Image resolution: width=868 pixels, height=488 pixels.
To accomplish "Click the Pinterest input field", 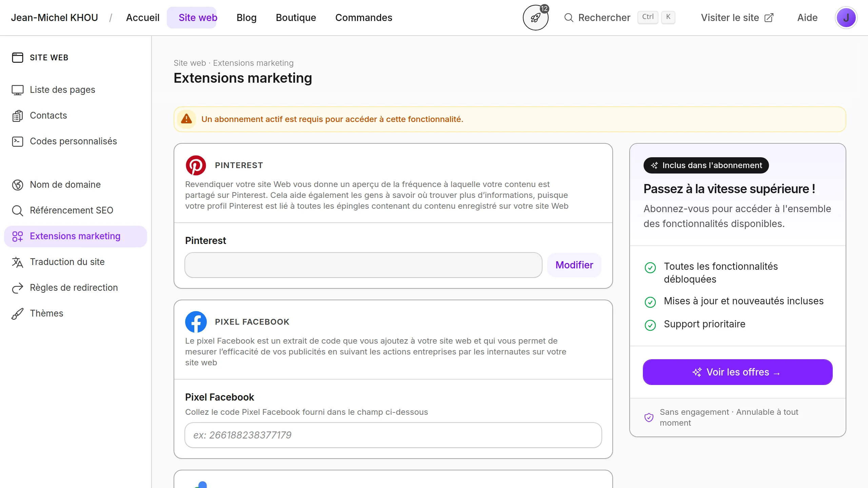I will (363, 265).
